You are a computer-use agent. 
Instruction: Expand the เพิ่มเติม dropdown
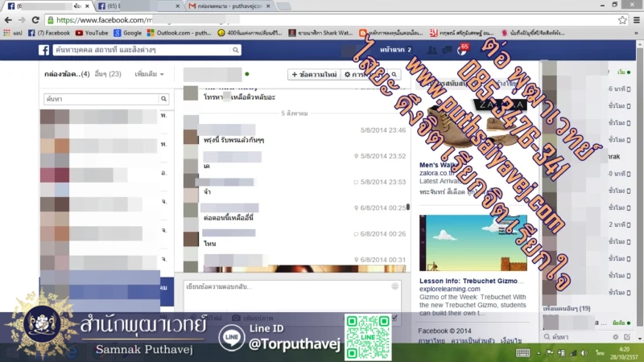point(149,74)
